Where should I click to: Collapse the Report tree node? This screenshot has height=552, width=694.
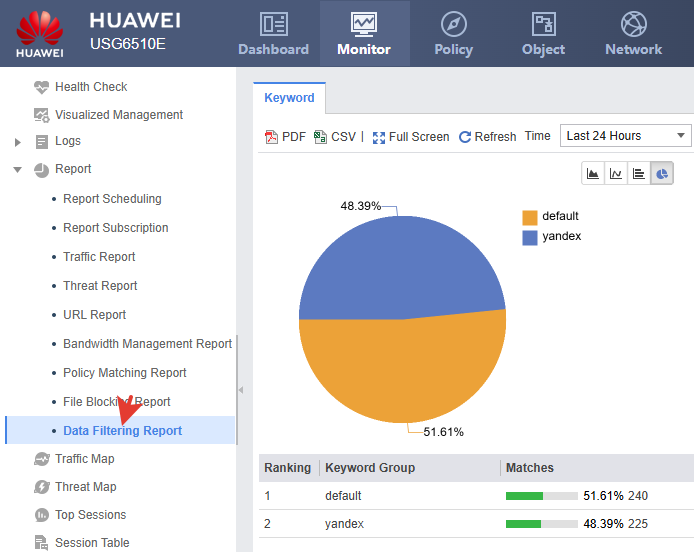pos(18,170)
